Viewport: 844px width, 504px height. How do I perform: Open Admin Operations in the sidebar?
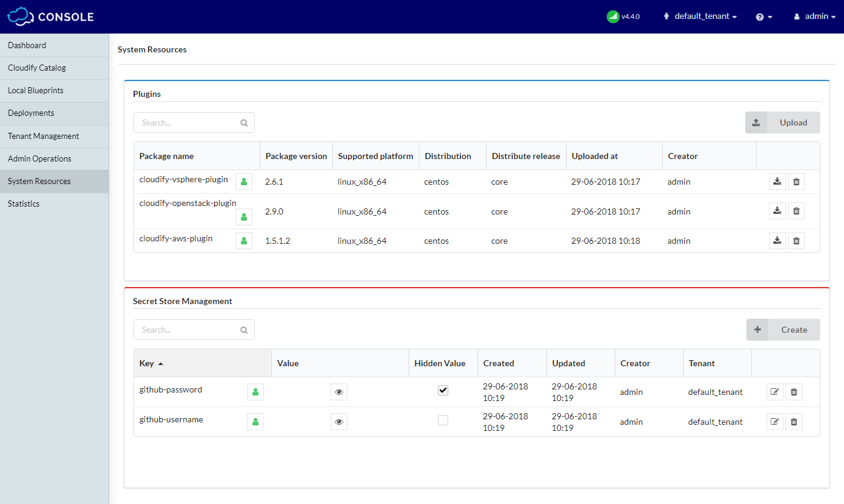54,158
